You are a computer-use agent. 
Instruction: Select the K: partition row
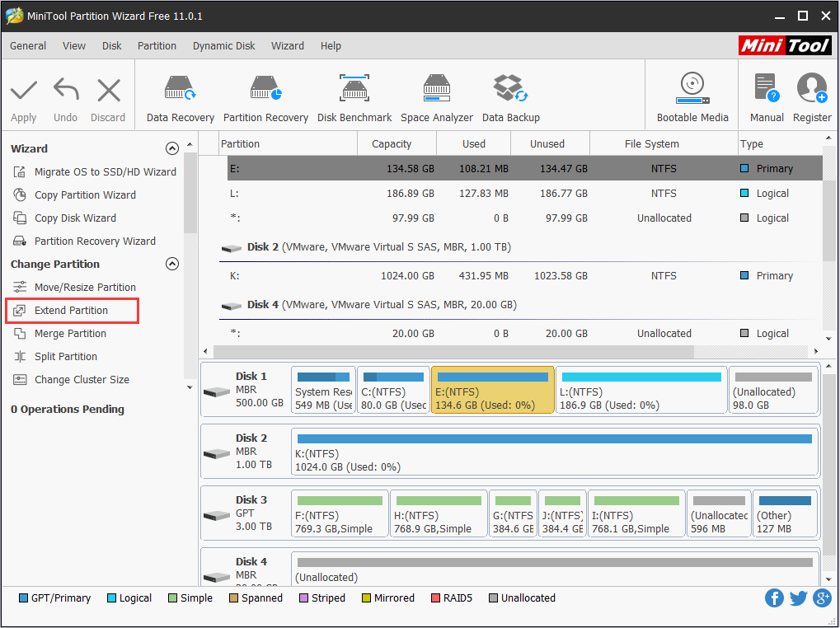tap(525, 276)
